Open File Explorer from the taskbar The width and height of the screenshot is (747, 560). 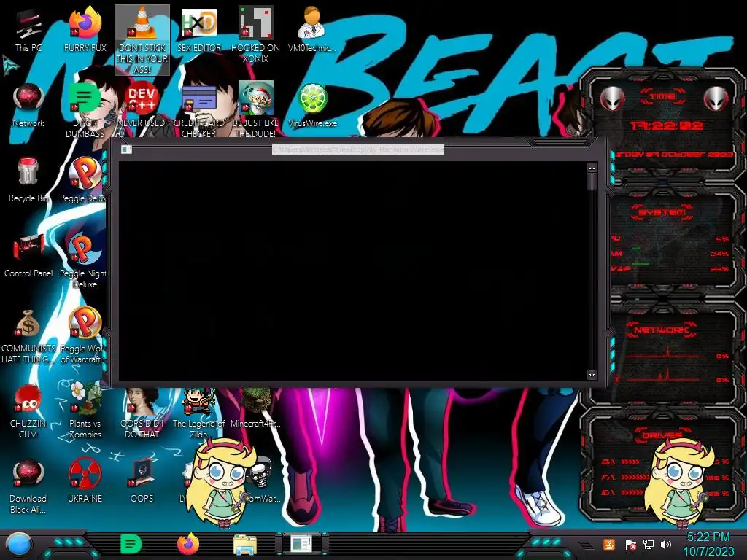(245, 545)
